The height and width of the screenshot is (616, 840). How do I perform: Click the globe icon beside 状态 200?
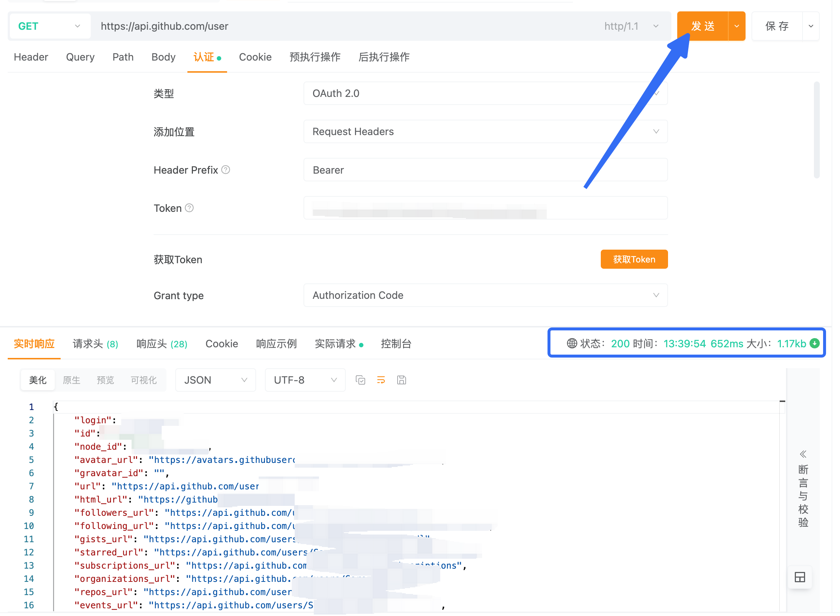coord(572,343)
